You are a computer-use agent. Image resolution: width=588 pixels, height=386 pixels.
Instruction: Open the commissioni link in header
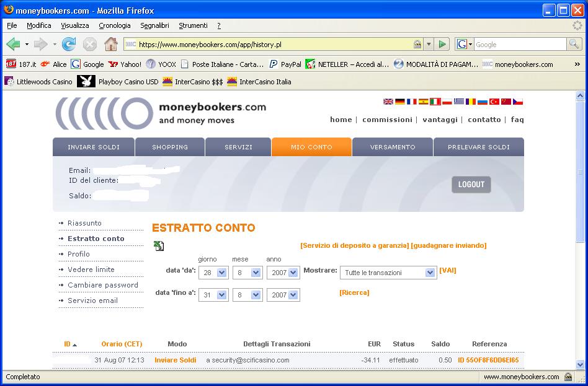(x=388, y=120)
